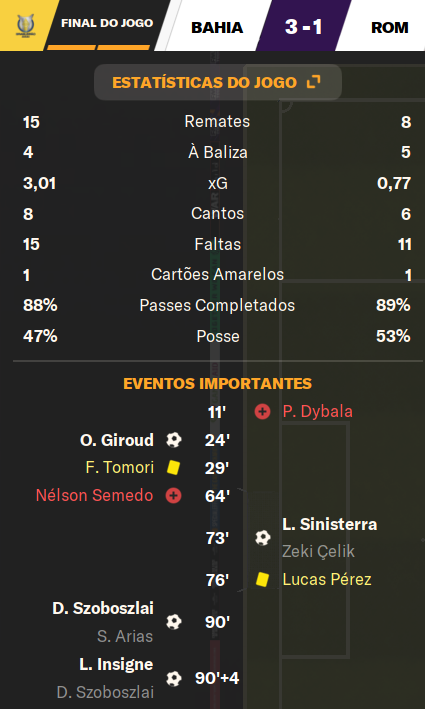This screenshot has width=425, height=709.
Task: Select the Final do Jogo tab
Action: pos(107,23)
